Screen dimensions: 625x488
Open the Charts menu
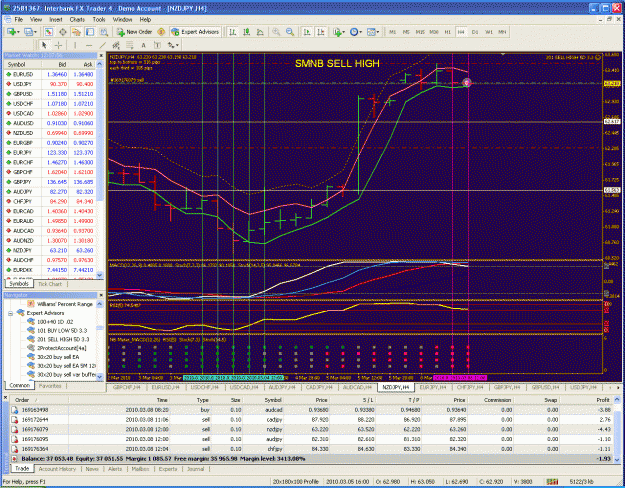(x=77, y=19)
